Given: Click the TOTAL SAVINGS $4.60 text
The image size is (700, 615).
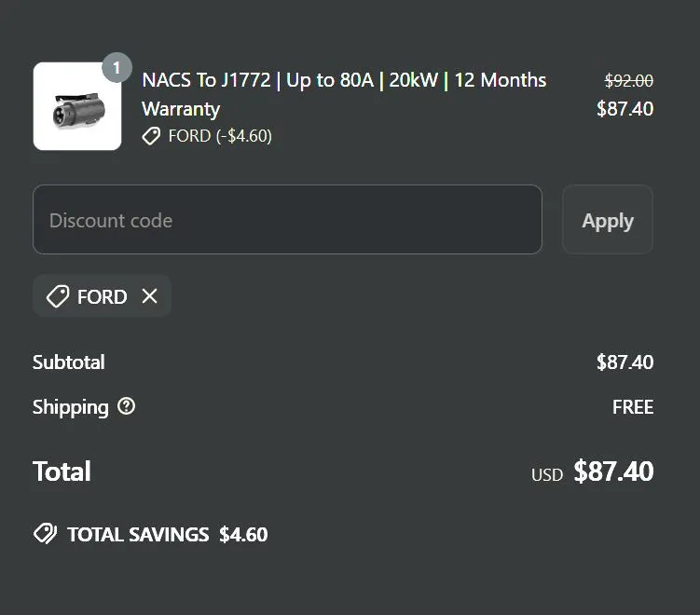Looking at the screenshot, I should click(x=167, y=534).
